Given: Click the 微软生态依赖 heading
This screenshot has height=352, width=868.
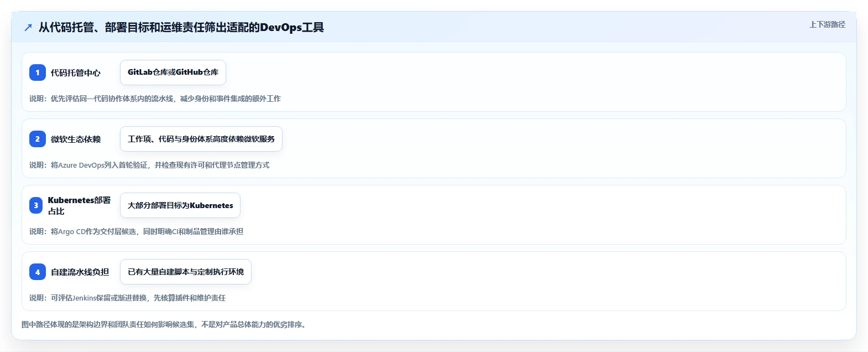Looking at the screenshot, I should point(76,139).
